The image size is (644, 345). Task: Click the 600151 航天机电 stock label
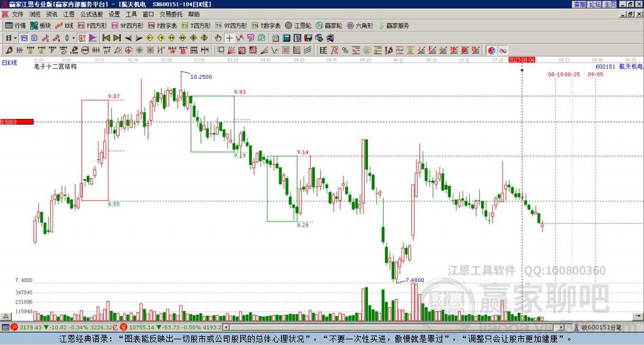[x=619, y=66]
